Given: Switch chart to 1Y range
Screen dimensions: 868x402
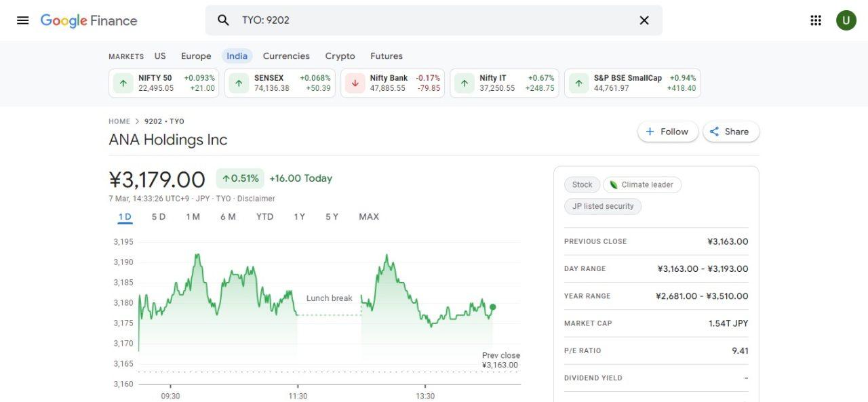Looking at the screenshot, I should coord(299,217).
